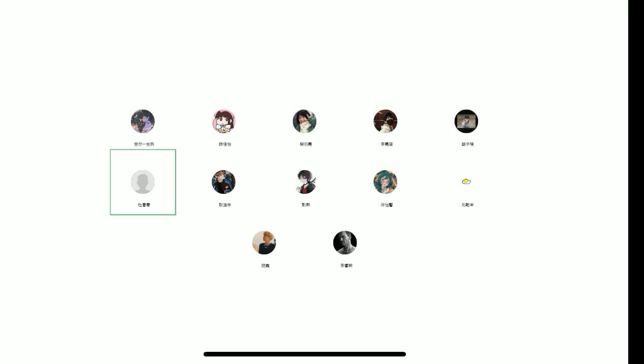Click the name label under the pink cartoon avatar

tap(225, 144)
